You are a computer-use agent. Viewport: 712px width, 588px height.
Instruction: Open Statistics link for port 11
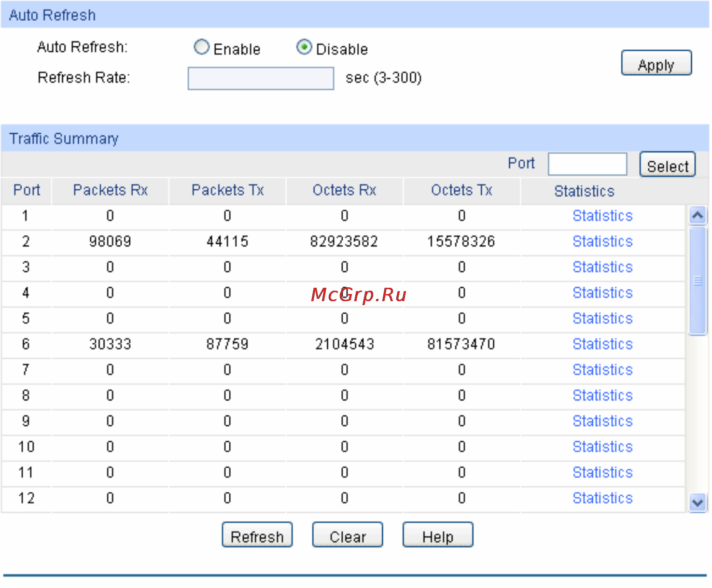click(602, 473)
